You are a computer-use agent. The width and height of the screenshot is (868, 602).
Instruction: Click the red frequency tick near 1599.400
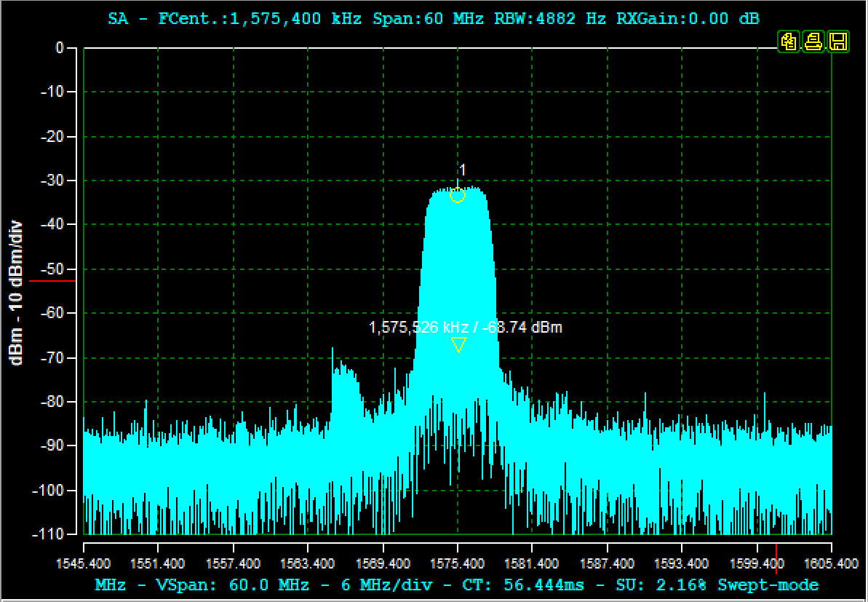pyautogui.click(x=776, y=558)
